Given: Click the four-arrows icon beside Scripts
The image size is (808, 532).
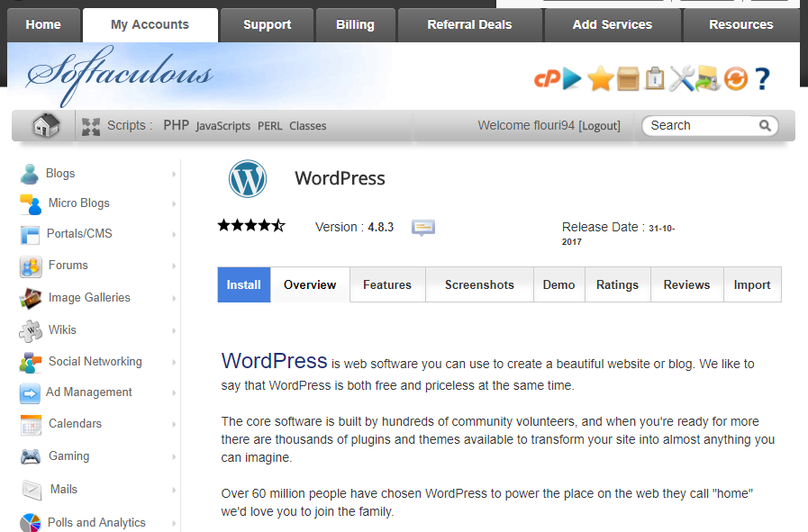Looking at the screenshot, I should coord(91,126).
